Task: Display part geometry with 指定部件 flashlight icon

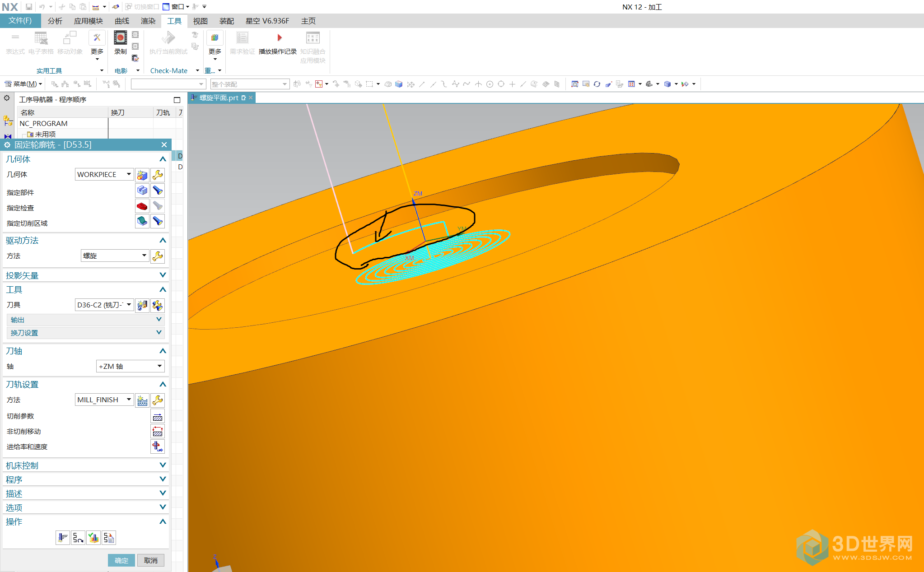Action: (158, 190)
